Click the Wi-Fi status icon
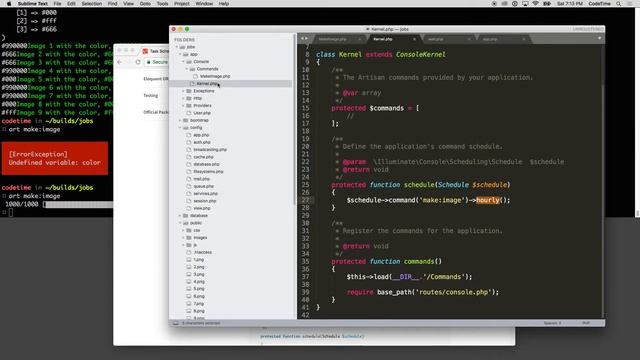Screen dimensions: 640x360 (536, 4)
